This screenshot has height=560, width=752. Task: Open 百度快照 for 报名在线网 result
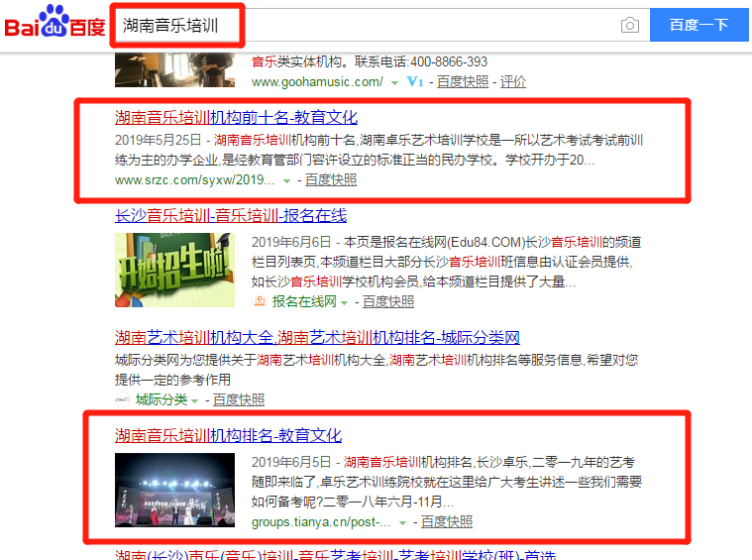388,301
